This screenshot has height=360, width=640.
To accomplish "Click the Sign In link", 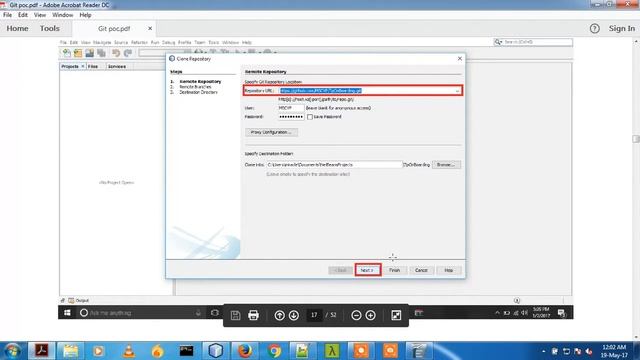I will (x=622, y=29).
